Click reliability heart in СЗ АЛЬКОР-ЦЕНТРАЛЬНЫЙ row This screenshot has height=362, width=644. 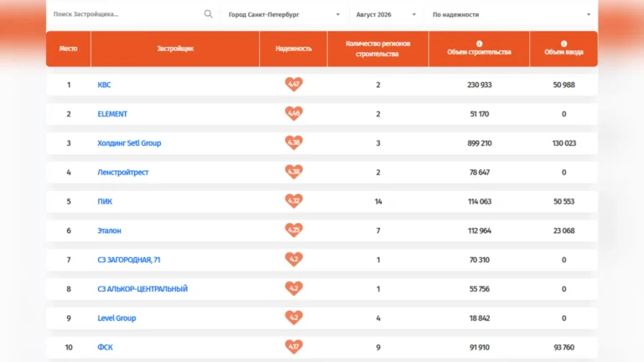[x=293, y=288]
